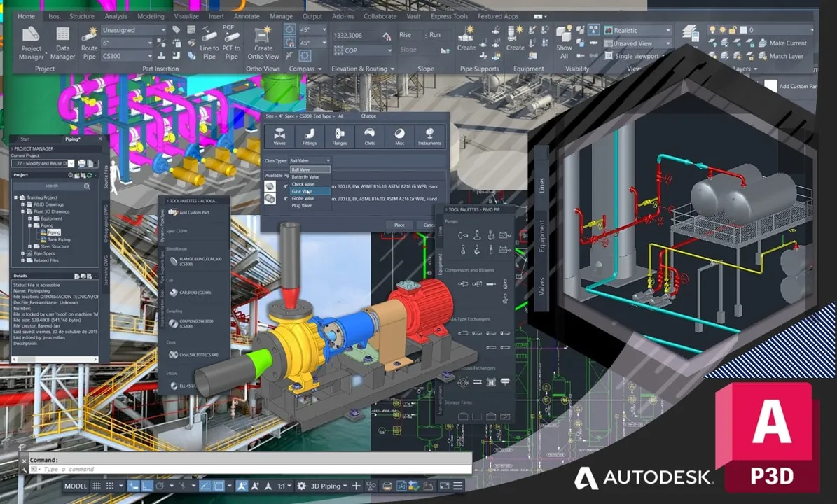Select the Fittings category icon
Image resolution: width=837 pixels, height=504 pixels.
(x=310, y=136)
